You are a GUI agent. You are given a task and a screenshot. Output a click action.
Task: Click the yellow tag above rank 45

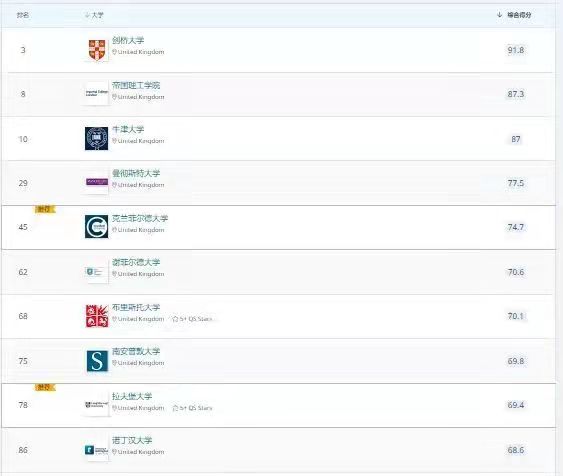[x=45, y=209]
